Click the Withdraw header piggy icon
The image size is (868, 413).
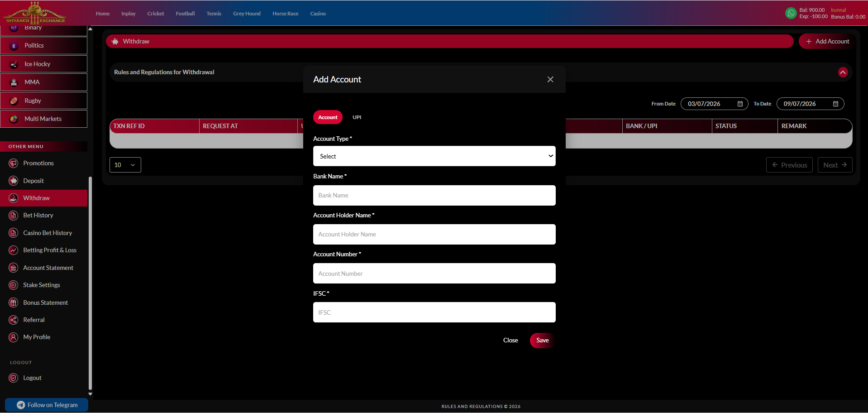tap(115, 41)
